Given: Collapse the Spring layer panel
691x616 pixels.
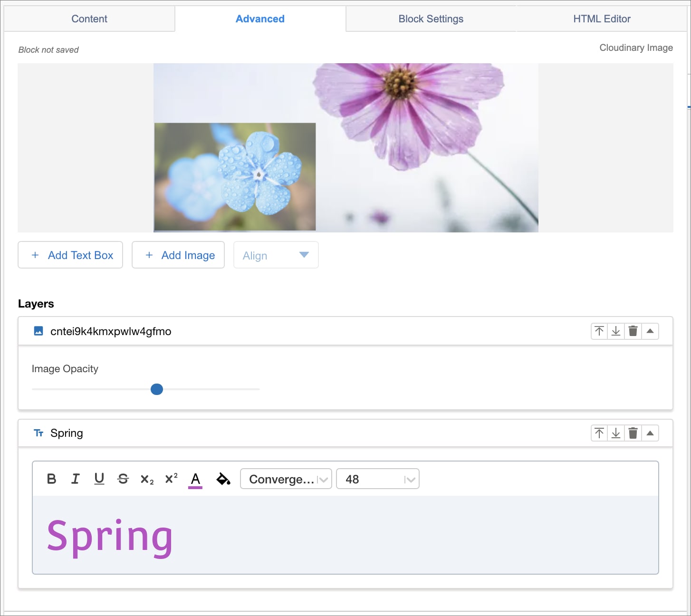Looking at the screenshot, I should (x=650, y=433).
